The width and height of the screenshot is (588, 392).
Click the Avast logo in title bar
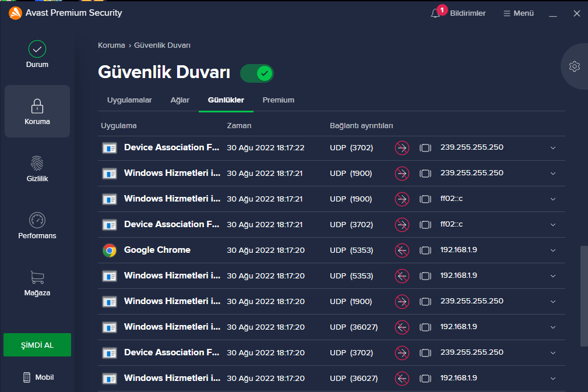[15, 13]
